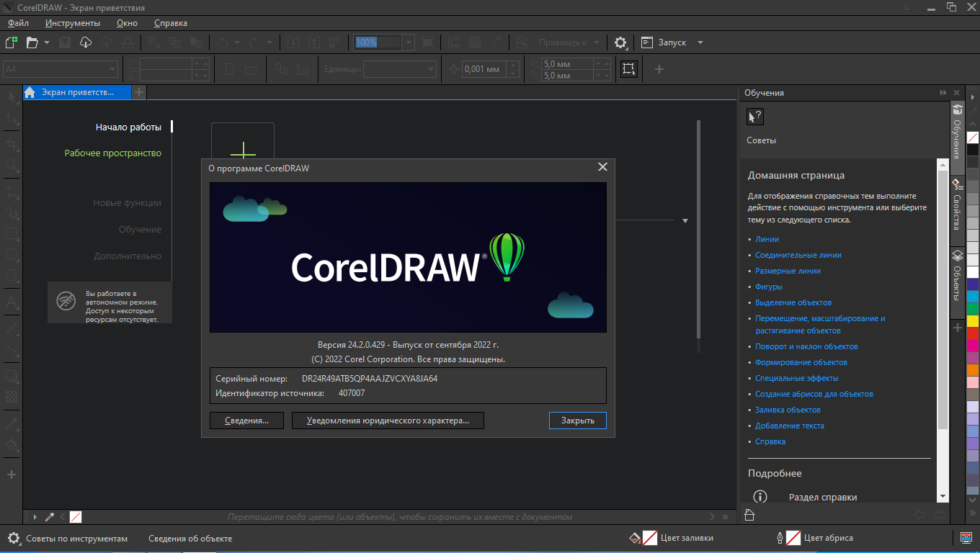This screenshot has width=980, height=553.
Task: Open the Размерные линии help link
Action: click(788, 271)
